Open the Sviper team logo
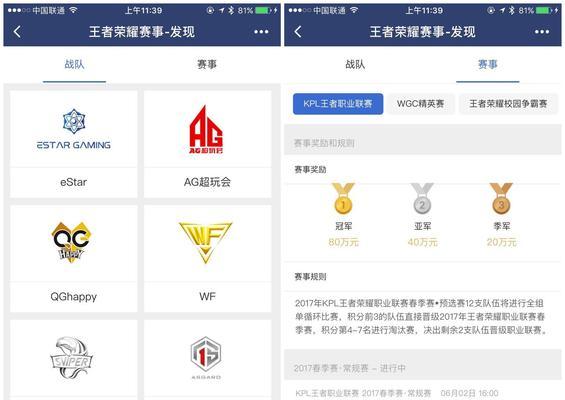This screenshot has height=400, width=565. [x=71, y=358]
